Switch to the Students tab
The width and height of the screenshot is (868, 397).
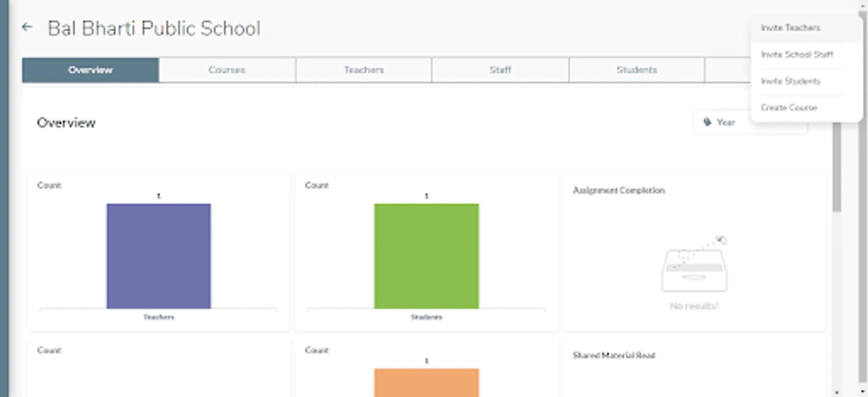click(x=637, y=70)
